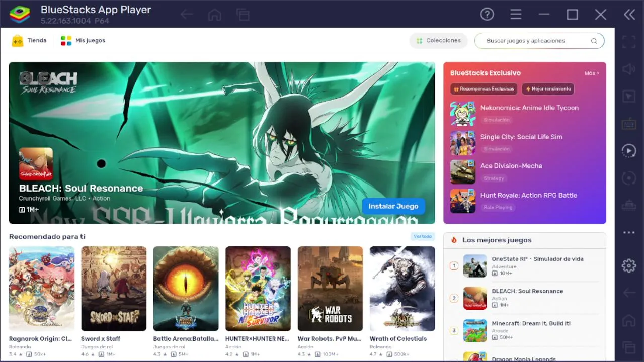Click the Nekonomica: Anime Idle Tycoon icon
Viewport: 644px width, 362px height.
pyautogui.click(x=463, y=114)
